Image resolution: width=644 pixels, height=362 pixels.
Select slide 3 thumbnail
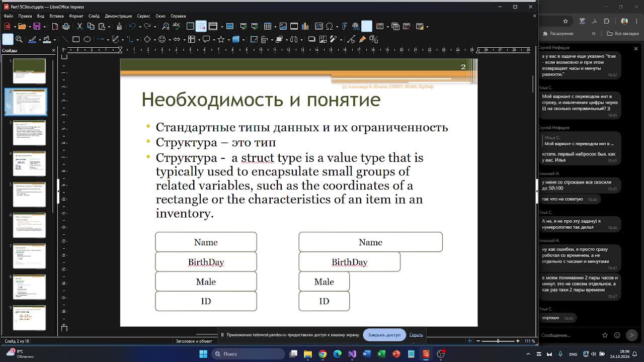click(x=29, y=132)
